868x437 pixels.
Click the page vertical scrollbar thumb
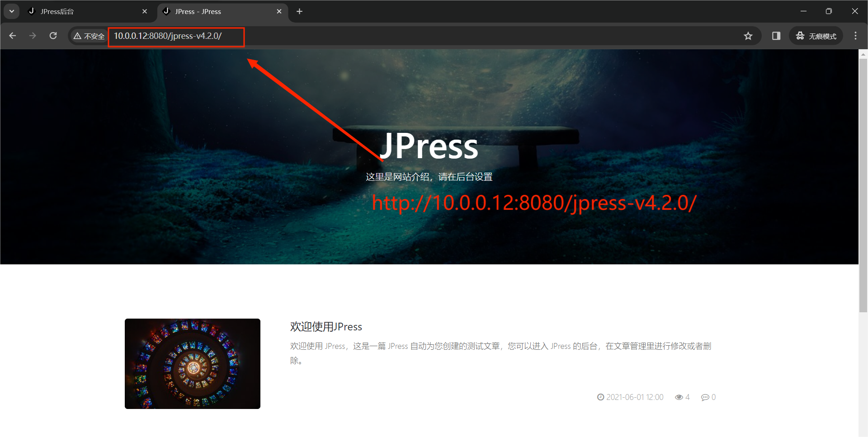[x=863, y=185]
